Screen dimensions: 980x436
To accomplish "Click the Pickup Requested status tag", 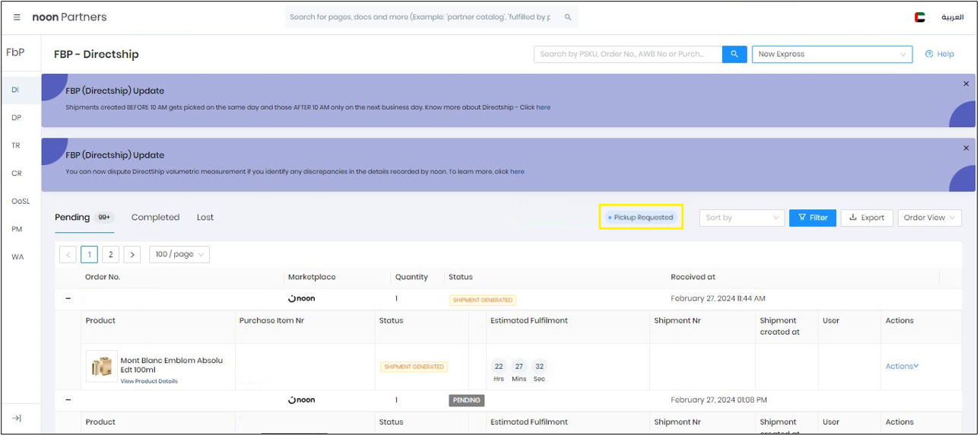I will pyautogui.click(x=640, y=217).
